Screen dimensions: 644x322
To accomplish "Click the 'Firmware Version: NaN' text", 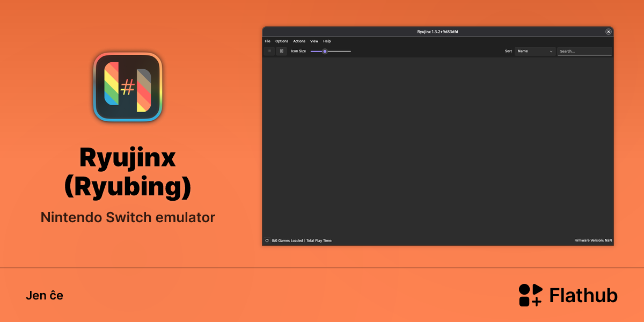I will [593, 240].
